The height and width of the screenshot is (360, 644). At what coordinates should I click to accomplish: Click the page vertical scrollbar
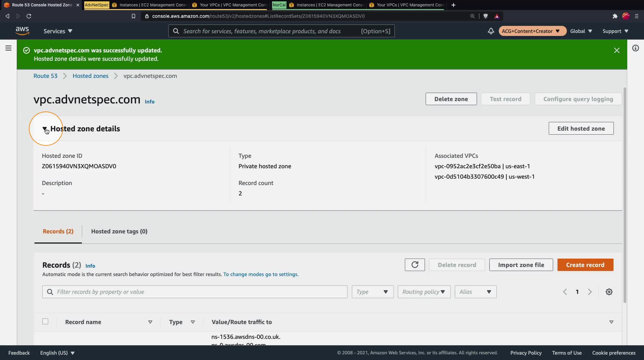[x=625, y=195]
